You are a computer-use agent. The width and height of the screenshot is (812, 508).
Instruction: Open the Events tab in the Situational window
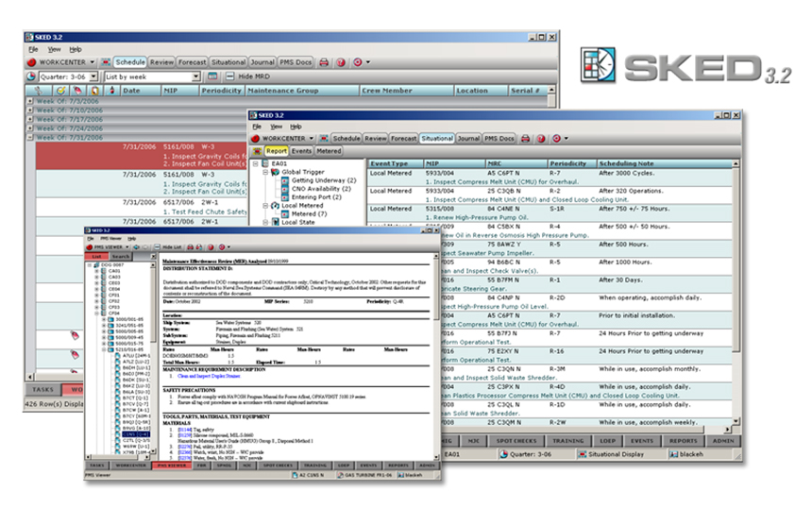pyautogui.click(x=302, y=150)
